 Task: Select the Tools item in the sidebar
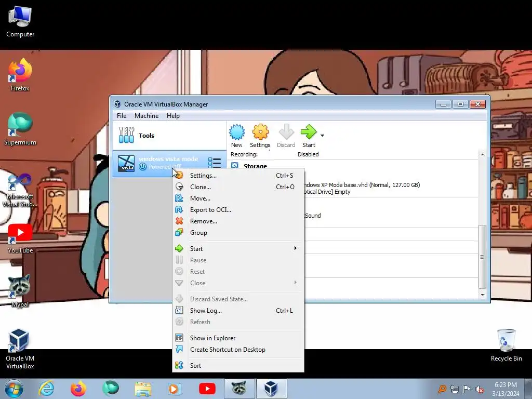click(170, 136)
